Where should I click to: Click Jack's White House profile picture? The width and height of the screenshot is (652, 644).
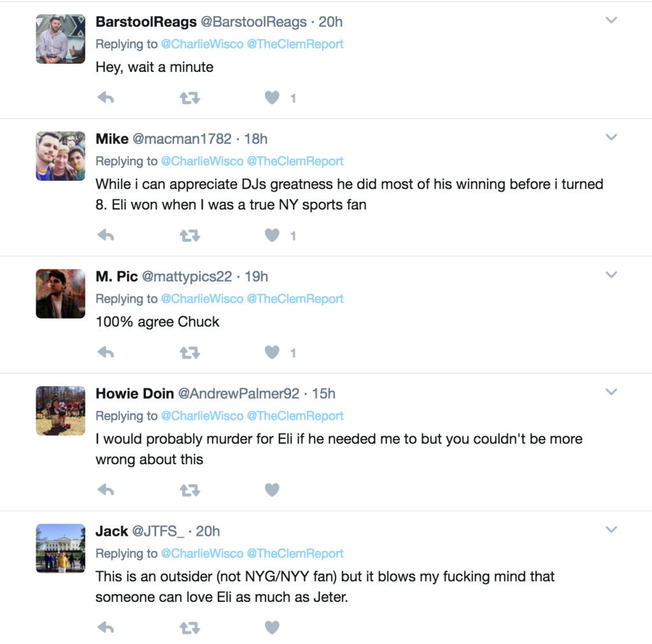[60, 548]
